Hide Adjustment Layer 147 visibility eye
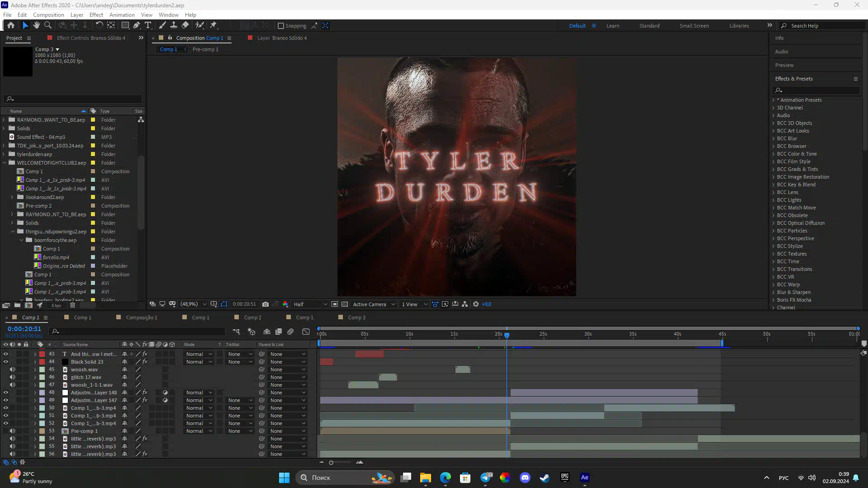This screenshot has width=868, height=488. point(6,400)
